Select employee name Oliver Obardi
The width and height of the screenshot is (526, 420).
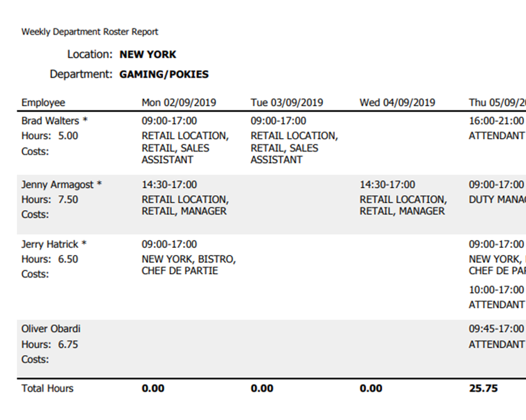pyautogui.click(x=51, y=329)
